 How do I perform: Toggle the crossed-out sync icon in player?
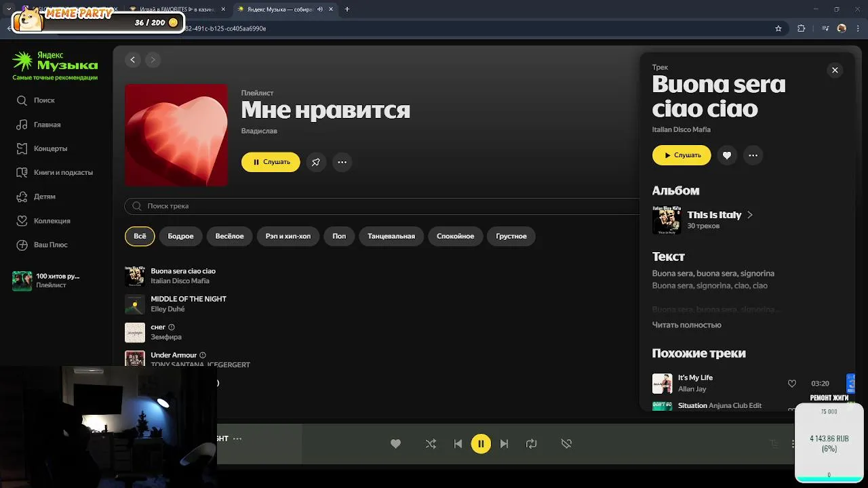(566, 443)
